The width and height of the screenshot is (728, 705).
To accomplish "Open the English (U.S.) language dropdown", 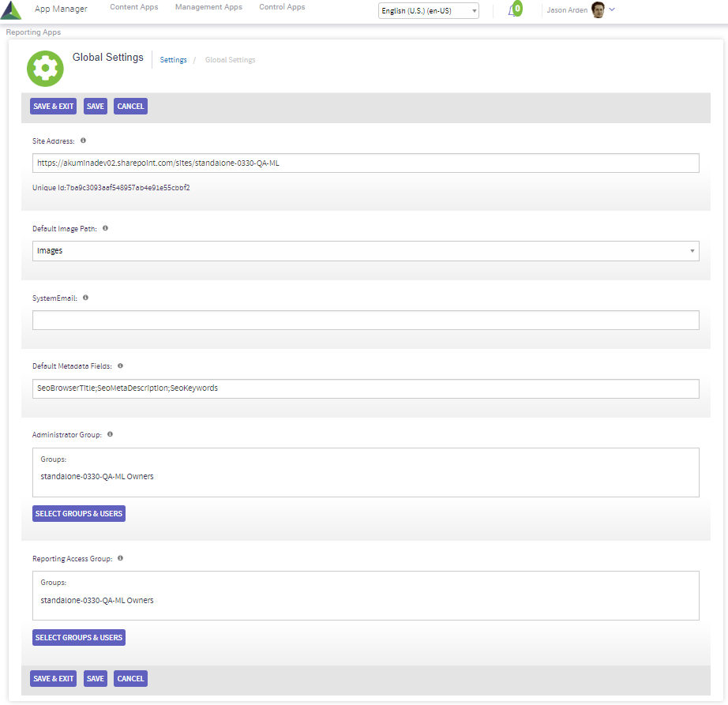I will pyautogui.click(x=429, y=11).
